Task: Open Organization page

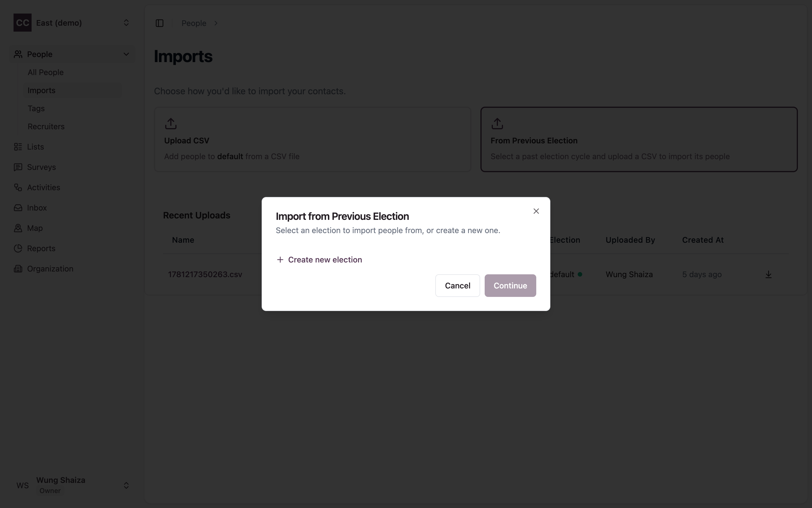Action: point(50,269)
